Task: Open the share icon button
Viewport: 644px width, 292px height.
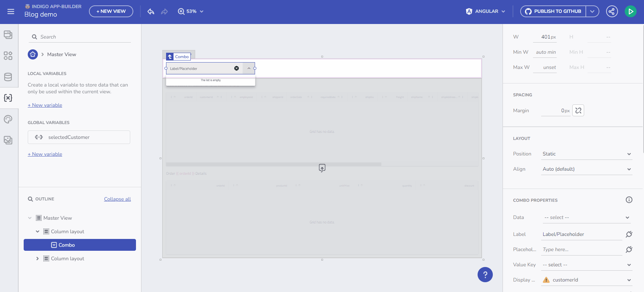Action: 612,11
